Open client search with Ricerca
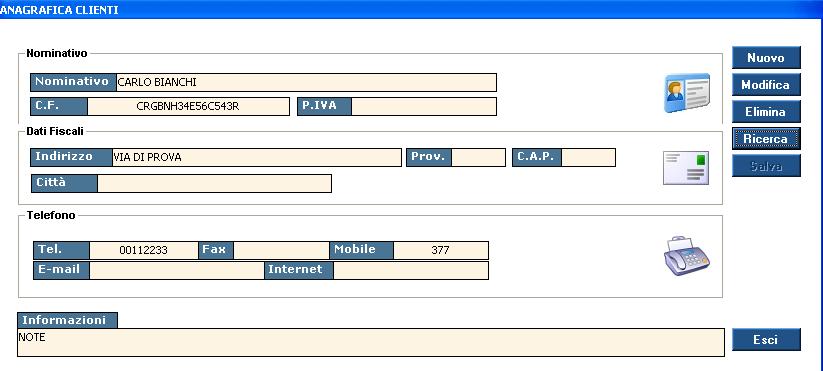This screenshot has width=823, height=371. point(766,139)
